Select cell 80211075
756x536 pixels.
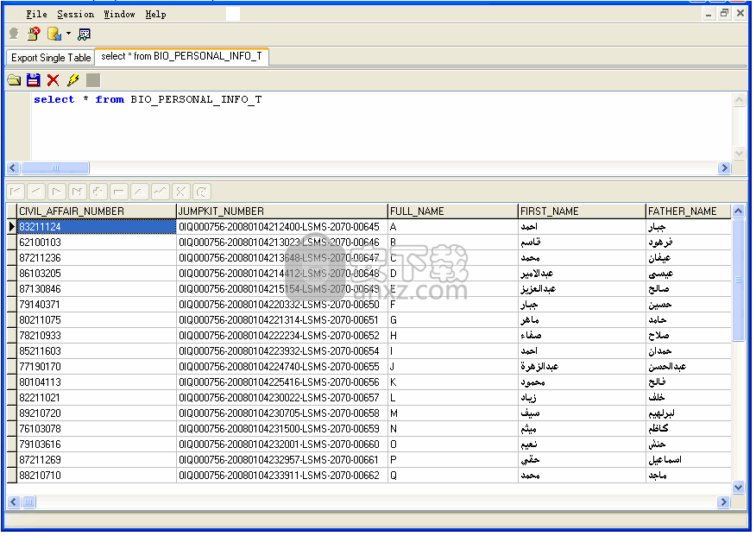(x=97, y=320)
